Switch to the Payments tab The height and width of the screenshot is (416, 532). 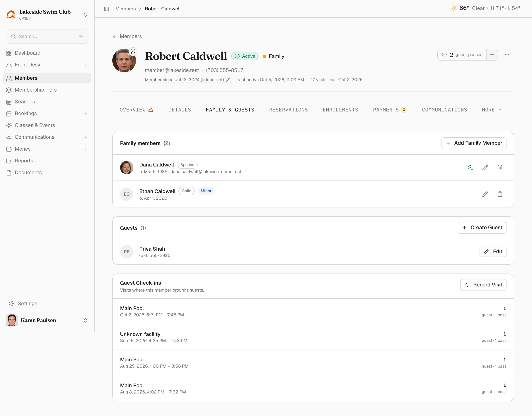[390, 110]
